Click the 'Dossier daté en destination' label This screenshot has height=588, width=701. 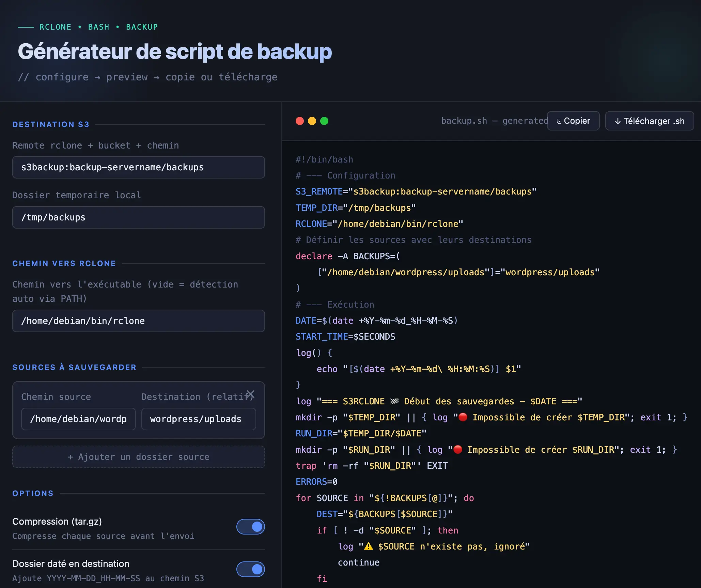71,564
